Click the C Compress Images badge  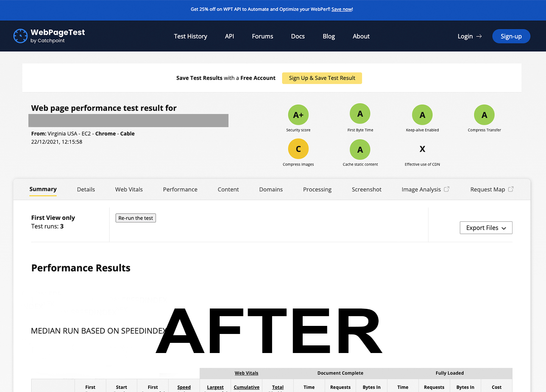[298, 149]
